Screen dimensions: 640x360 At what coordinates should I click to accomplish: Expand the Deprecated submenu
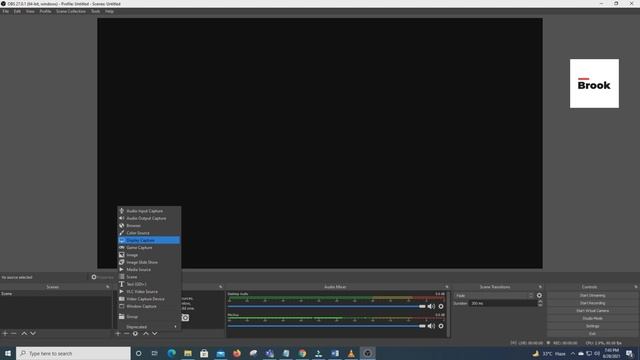point(149,327)
